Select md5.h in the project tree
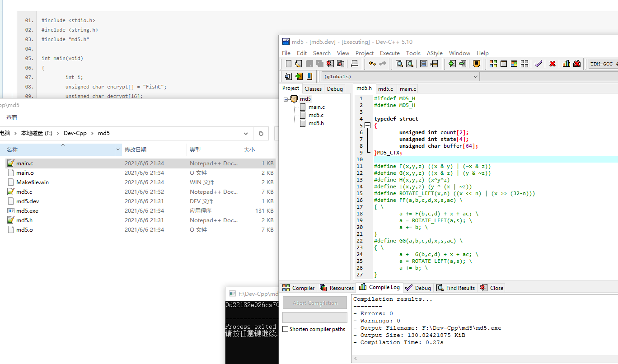Viewport: 618px width, 364px height. [x=316, y=123]
